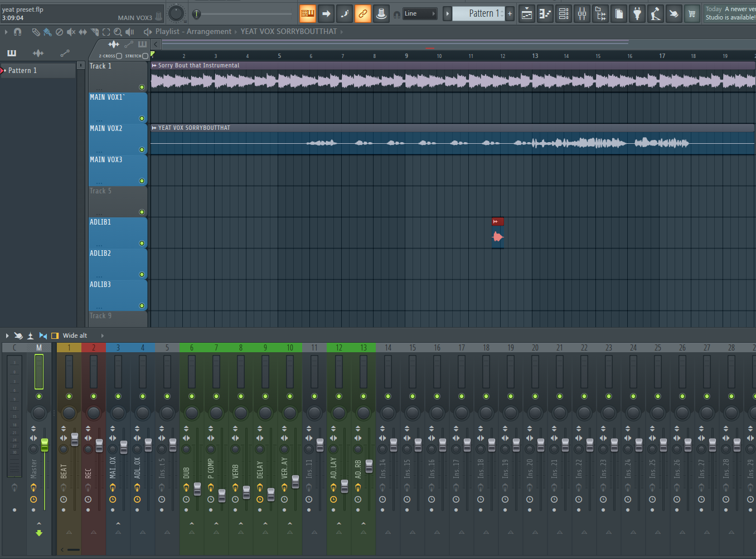Image resolution: width=756 pixels, height=559 pixels.
Task: Toggle the playlist magnet snap icon
Action: tap(18, 32)
